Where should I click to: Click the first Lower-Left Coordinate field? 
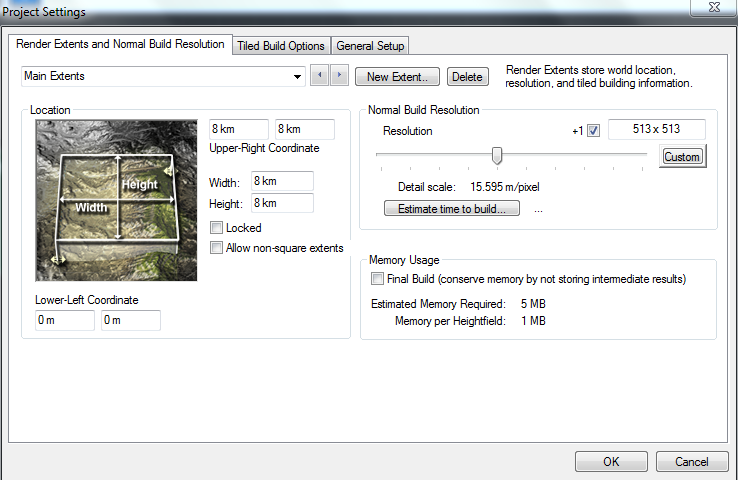pos(64,320)
